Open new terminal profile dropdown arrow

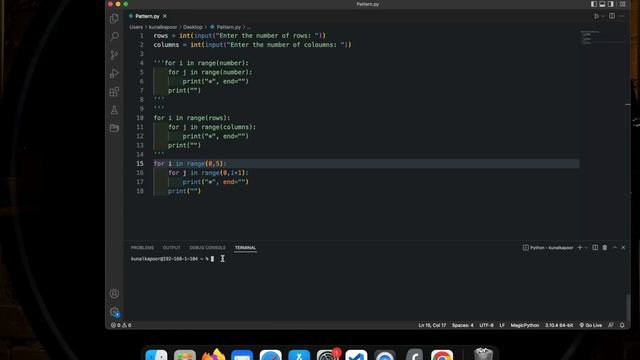tap(587, 247)
